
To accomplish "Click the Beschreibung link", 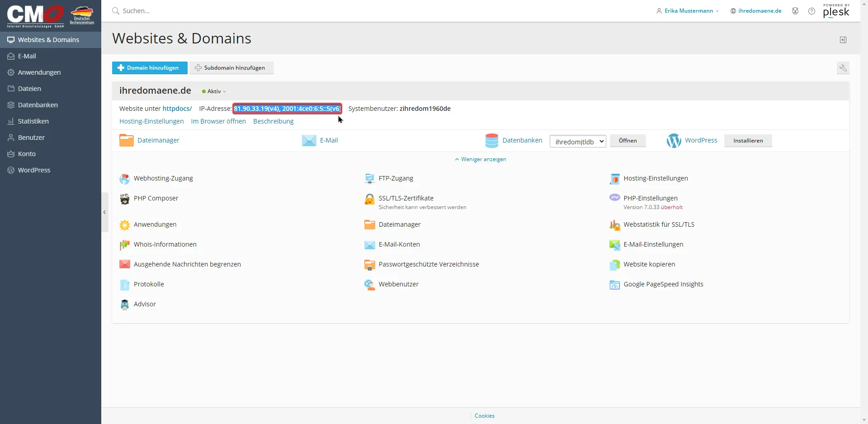I will [274, 121].
